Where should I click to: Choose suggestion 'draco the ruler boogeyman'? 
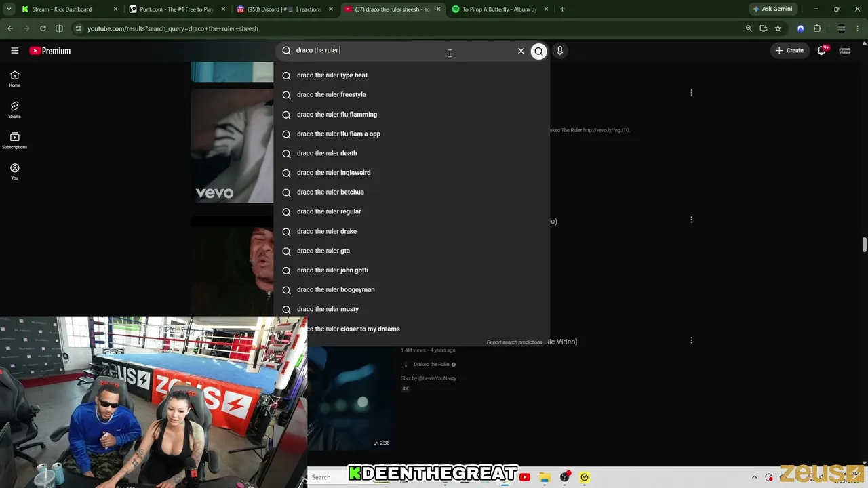[x=411, y=290]
